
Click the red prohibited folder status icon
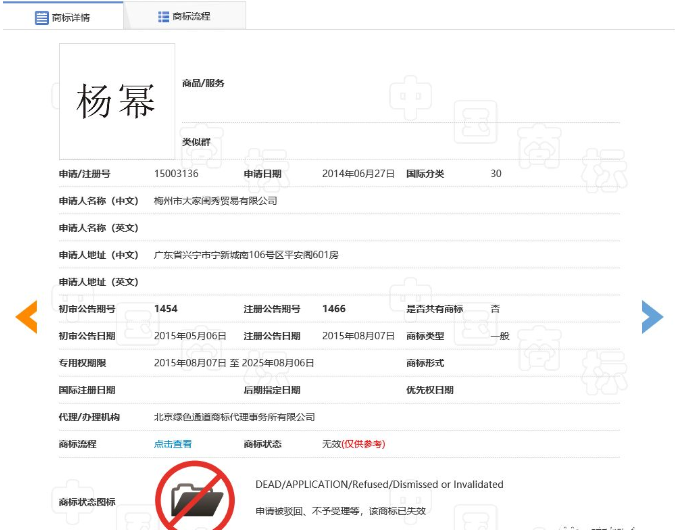point(192,494)
